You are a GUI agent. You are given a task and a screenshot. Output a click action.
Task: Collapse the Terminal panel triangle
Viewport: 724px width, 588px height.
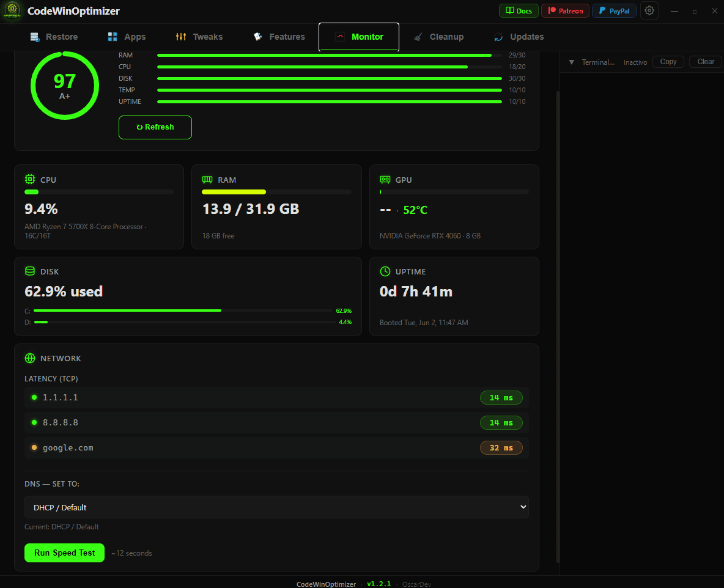pyautogui.click(x=572, y=62)
